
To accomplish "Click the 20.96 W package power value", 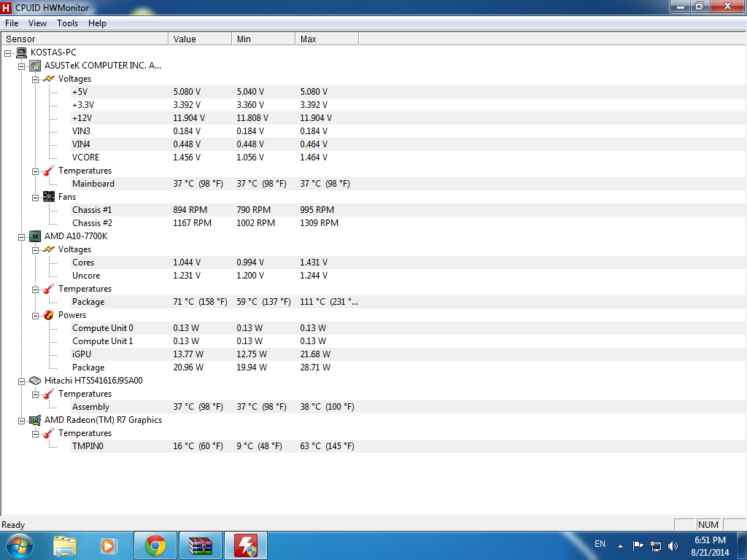I will [x=188, y=367].
